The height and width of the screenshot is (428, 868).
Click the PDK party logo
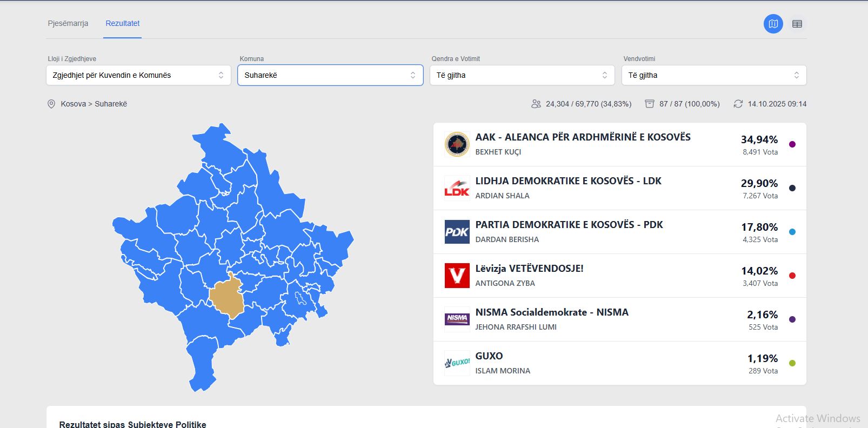pyautogui.click(x=457, y=232)
